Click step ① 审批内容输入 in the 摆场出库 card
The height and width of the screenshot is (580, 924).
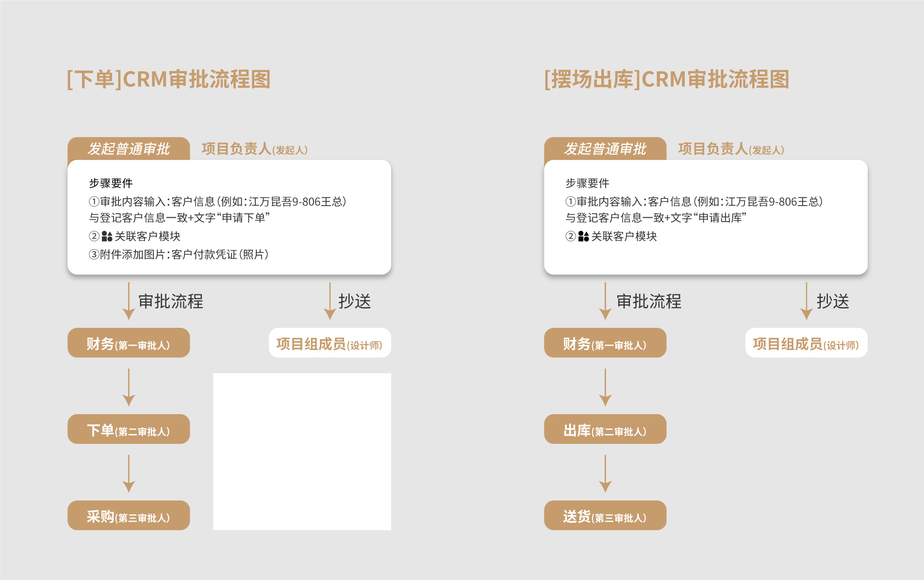coord(694,202)
